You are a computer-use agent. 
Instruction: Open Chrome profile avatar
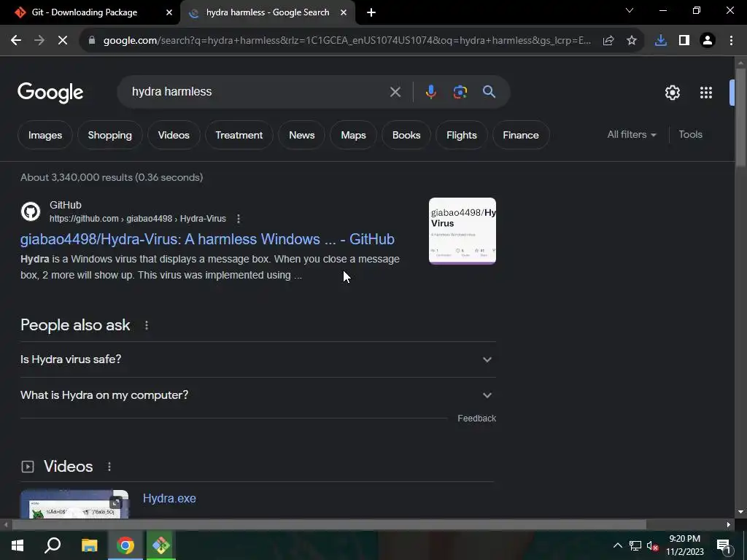[708, 41]
